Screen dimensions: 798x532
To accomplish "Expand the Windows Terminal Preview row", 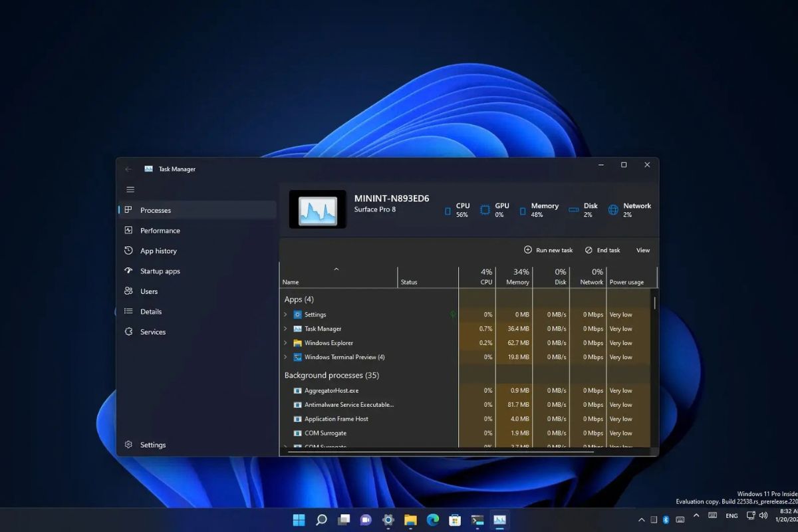I will pyautogui.click(x=285, y=357).
